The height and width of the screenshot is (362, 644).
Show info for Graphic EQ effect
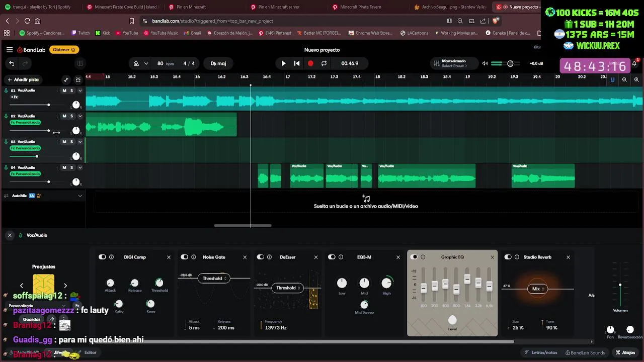click(423, 257)
